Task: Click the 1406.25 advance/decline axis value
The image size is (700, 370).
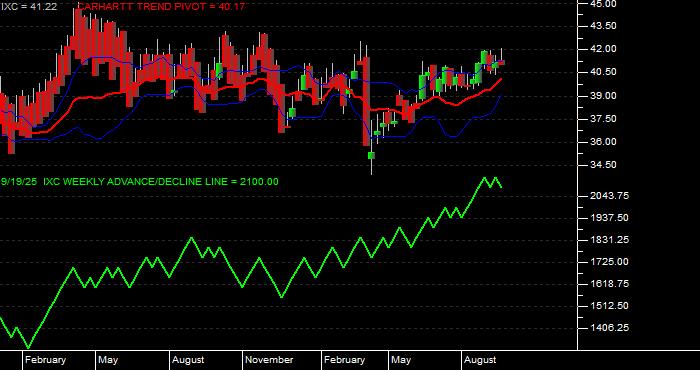Action: pyautogui.click(x=610, y=328)
